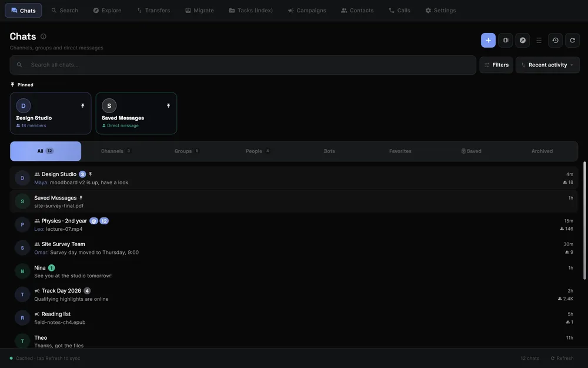The image size is (588, 368).
Task: Open the Physics · 2nd year chat
Action: [x=295, y=224]
